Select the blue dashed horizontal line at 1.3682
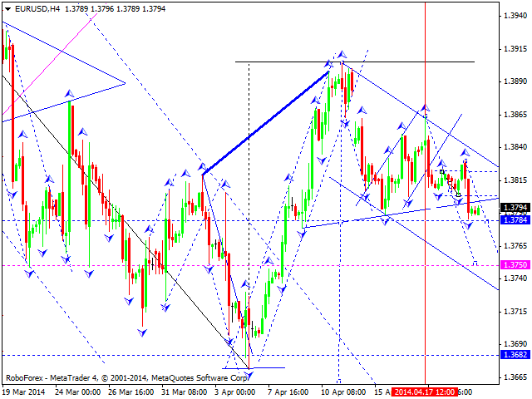The width and height of the screenshot is (532, 399). [251, 355]
